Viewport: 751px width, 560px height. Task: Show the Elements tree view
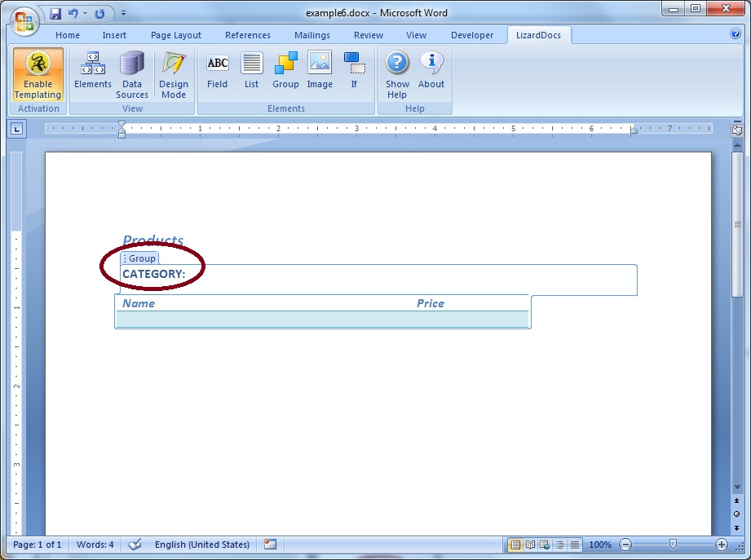(93, 70)
